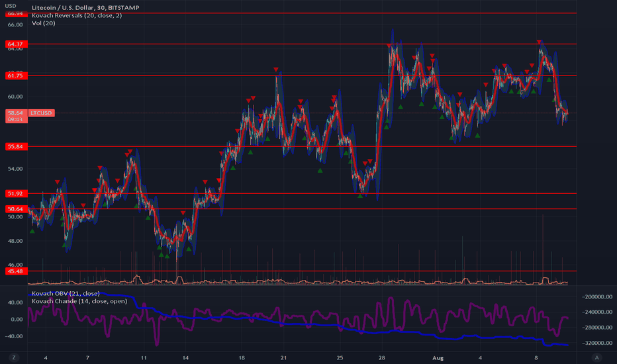Viewport: 617px width, 364px height.
Task: Click the 11 date label on the time axis
Action: pyautogui.click(x=144, y=357)
